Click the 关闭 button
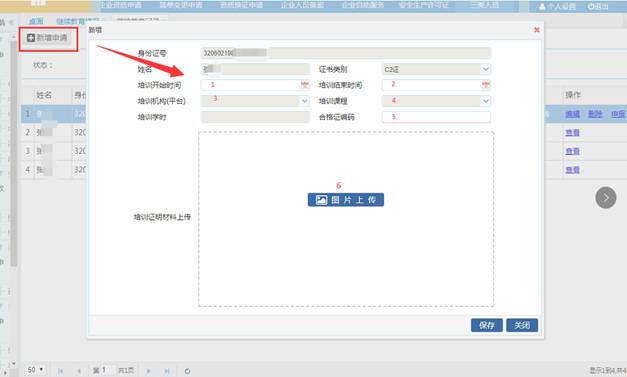Screen dimensions: 627x377 [522, 325]
